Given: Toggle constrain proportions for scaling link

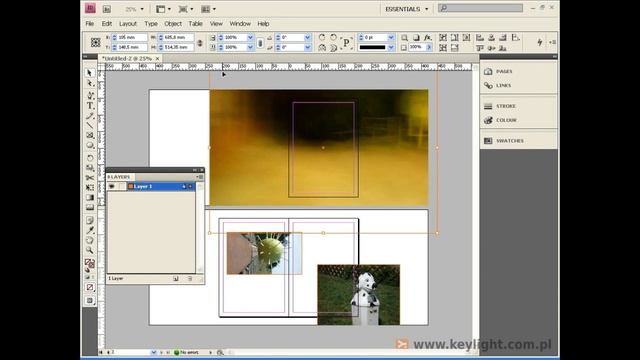Looking at the screenshot, I should [x=260, y=42].
